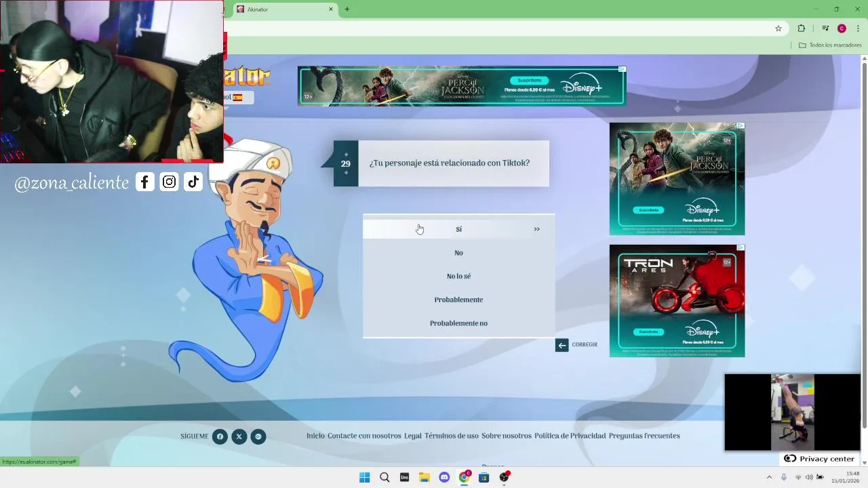Open 'Contacte con nosotros' footer link
This screenshot has width=868, height=488.
[x=364, y=436]
